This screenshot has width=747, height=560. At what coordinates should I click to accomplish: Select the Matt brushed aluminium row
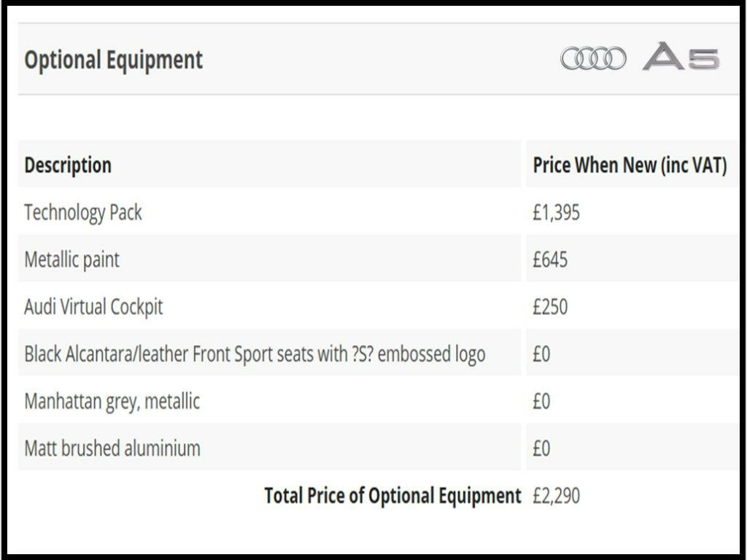379,447
